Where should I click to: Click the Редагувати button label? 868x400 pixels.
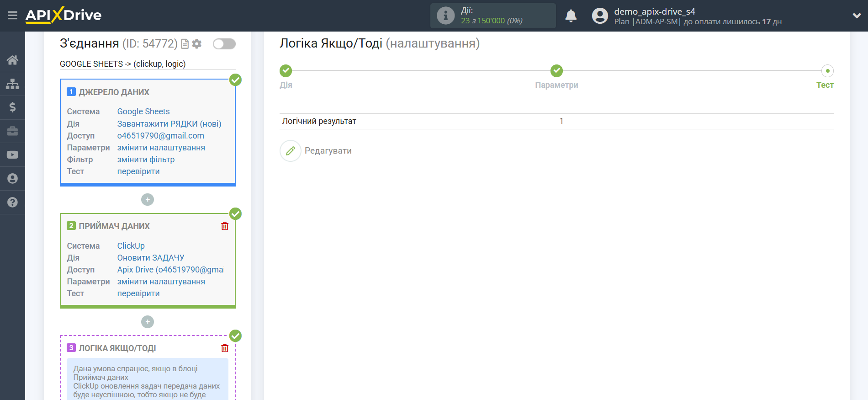coord(328,151)
